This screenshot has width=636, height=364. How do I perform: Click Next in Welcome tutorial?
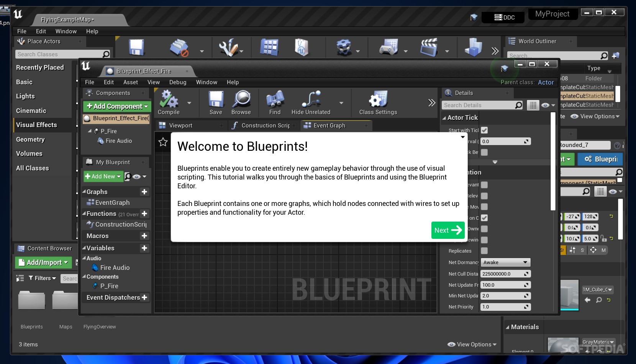coord(448,230)
